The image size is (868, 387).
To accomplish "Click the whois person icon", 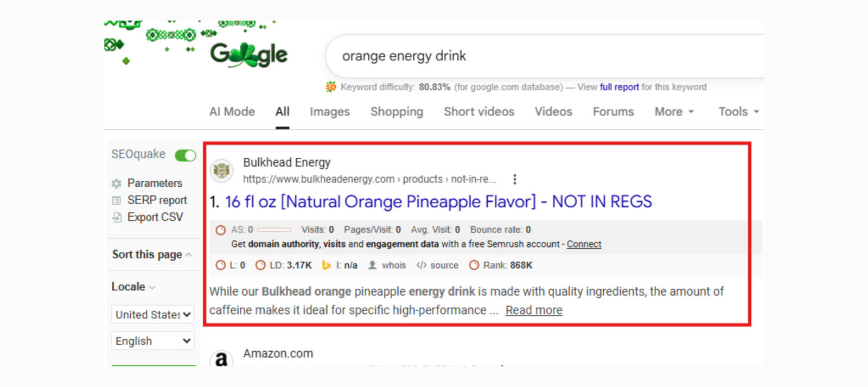I will [x=373, y=265].
